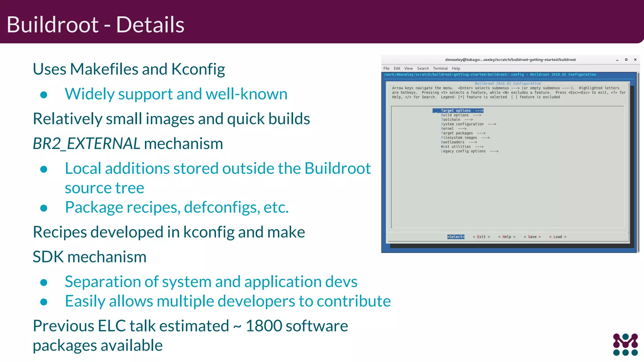Open the Target packages submenu
Viewport: 644px width, 362px height.
point(463,133)
